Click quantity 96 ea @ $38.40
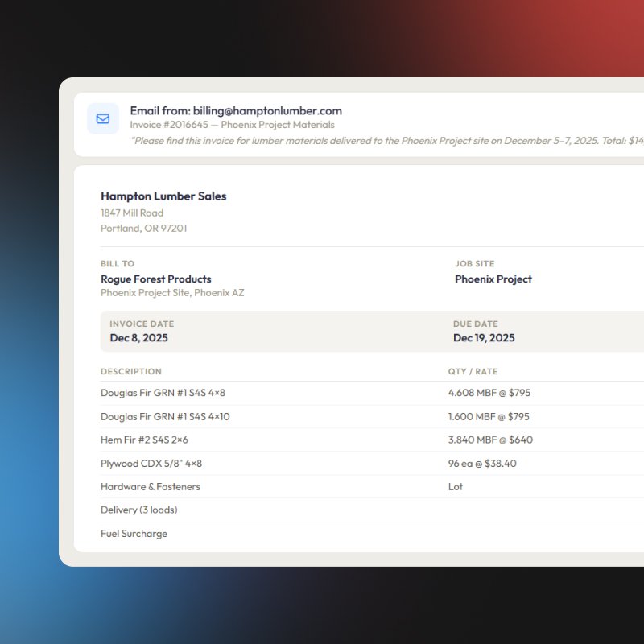 (482, 464)
